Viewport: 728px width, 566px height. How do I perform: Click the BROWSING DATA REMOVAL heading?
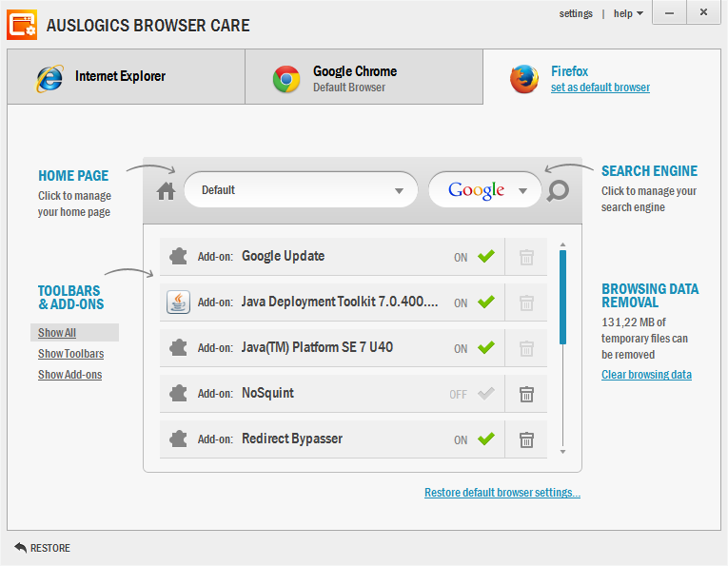[650, 296]
